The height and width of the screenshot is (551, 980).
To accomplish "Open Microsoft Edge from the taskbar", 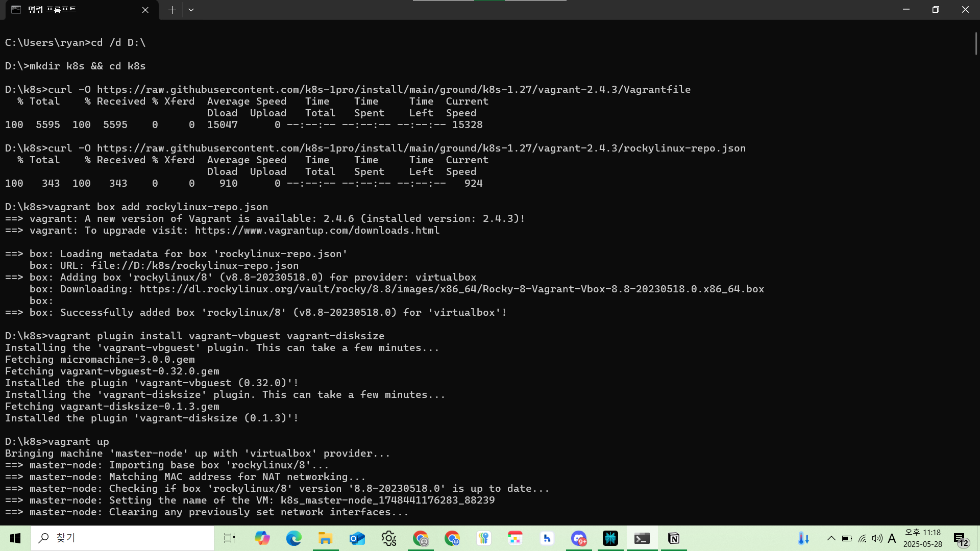I will tap(293, 538).
